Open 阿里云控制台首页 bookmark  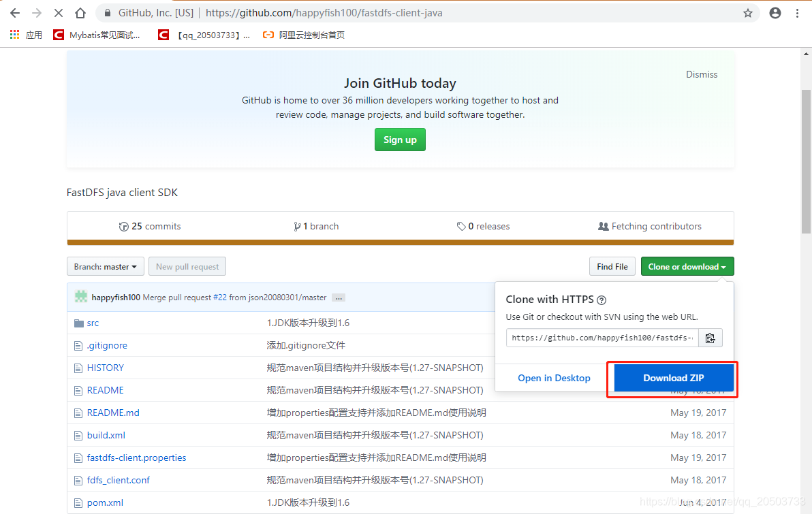coord(304,35)
